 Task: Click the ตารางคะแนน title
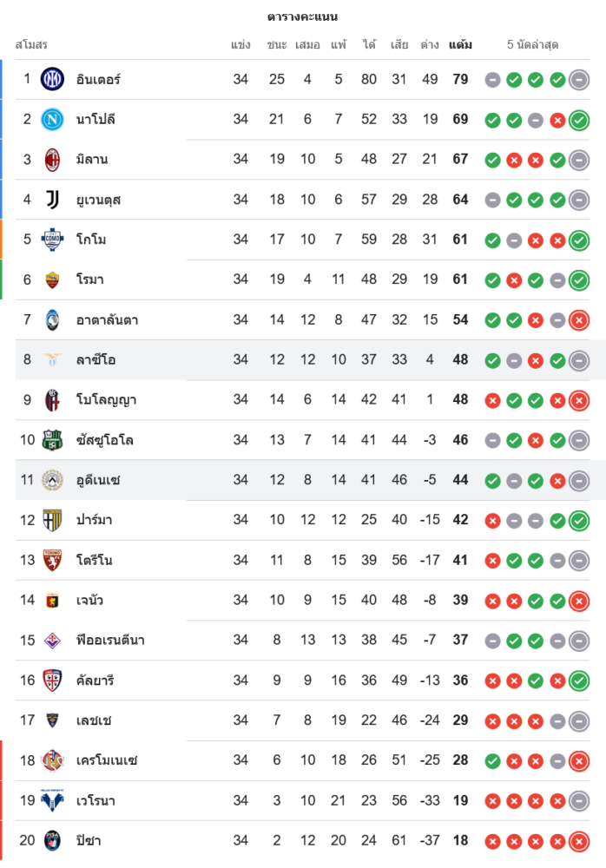[303, 16]
